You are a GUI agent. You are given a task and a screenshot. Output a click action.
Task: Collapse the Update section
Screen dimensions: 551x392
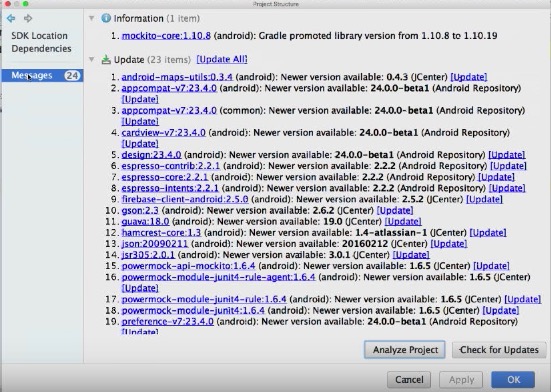(x=92, y=59)
